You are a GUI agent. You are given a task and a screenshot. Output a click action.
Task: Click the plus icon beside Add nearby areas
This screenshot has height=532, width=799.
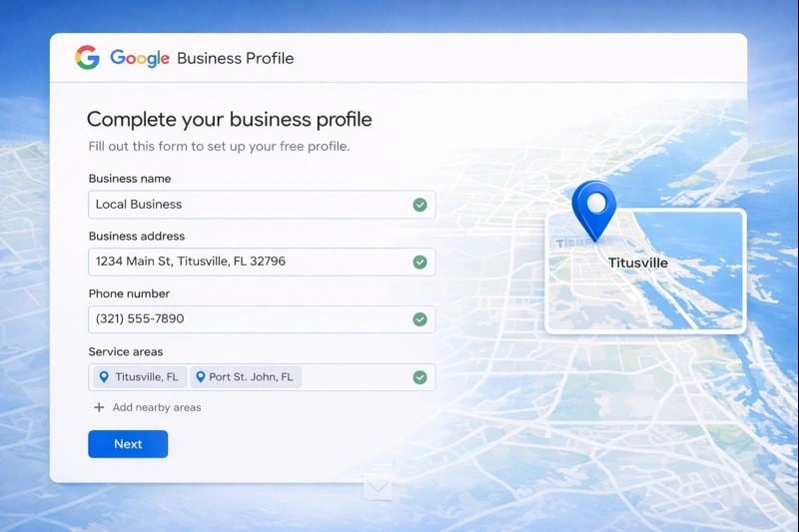99,407
